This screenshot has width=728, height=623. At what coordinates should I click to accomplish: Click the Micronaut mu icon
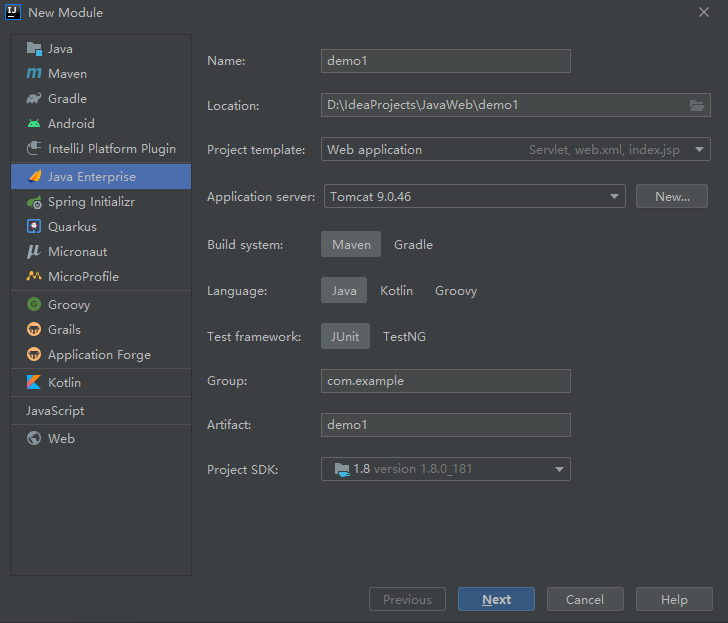[34, 252]
